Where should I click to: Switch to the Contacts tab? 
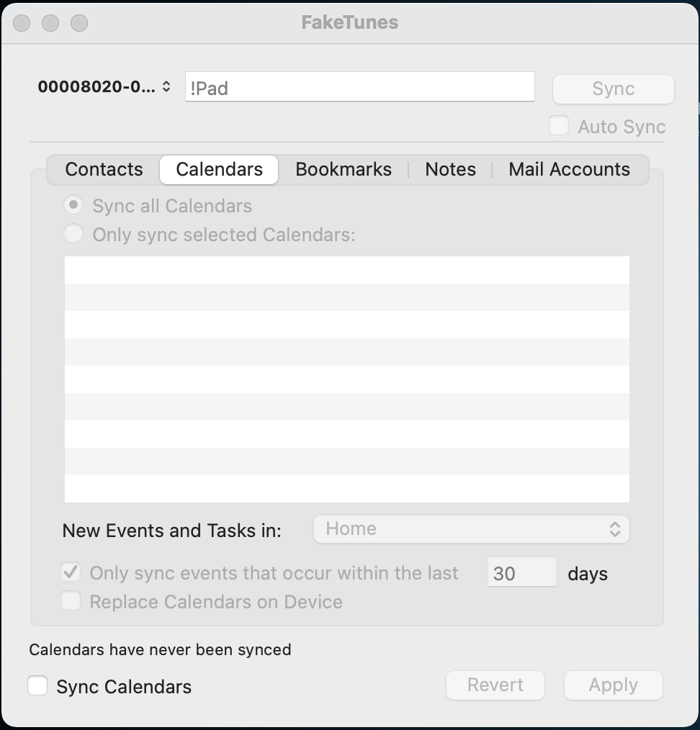pyautogui.click(x=104, y=169)
